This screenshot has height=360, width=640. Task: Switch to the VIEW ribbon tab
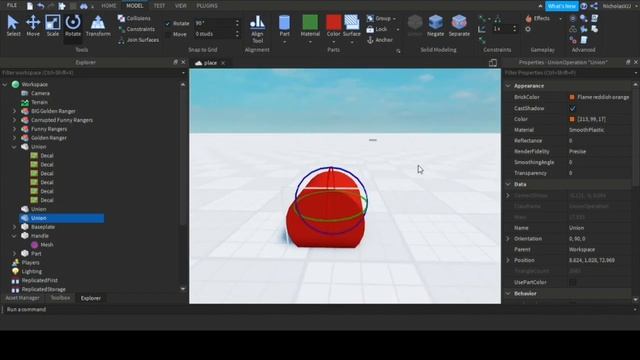(180, 6)
